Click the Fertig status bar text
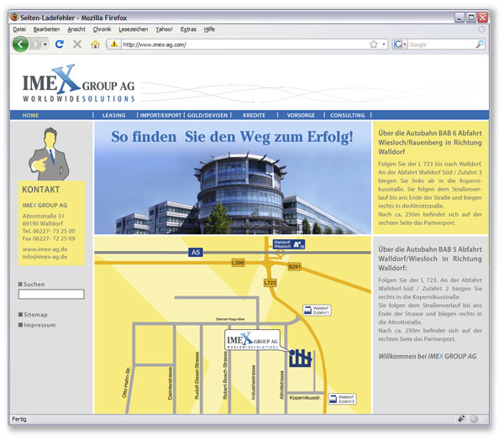 (19, 419)
